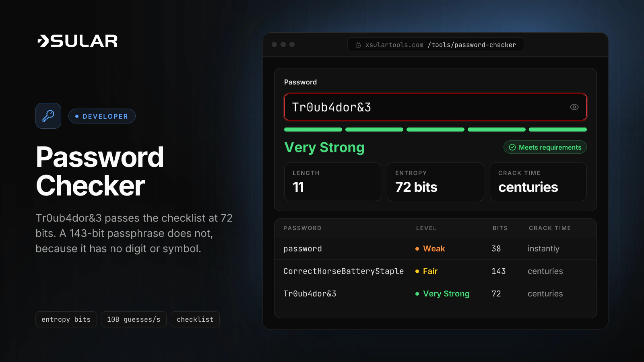Click the LENGTH 11 card
The width and height of the screenshot is (644, 362).
pyautogui.click(x=332, y=182)
